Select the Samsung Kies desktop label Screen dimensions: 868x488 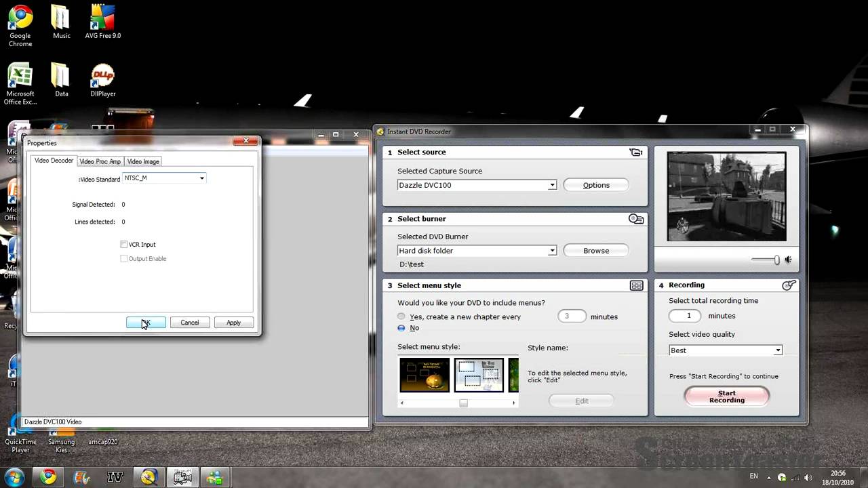pos(61,445)
